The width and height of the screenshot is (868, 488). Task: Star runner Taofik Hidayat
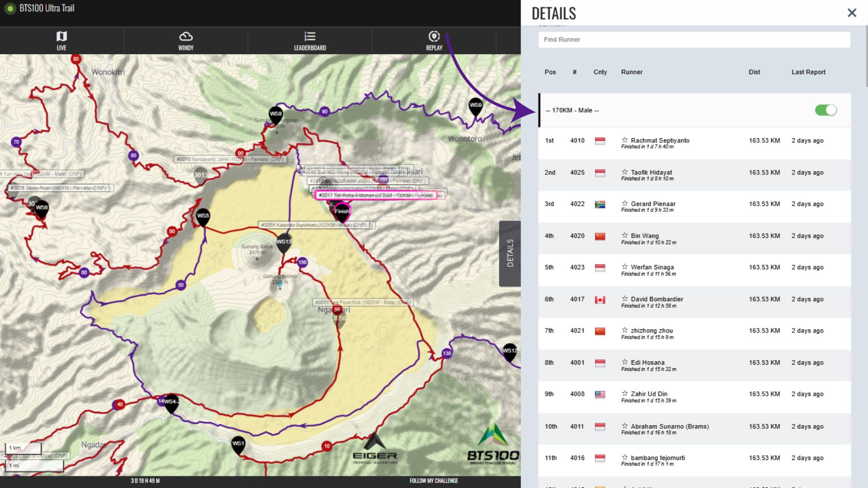[625, 172]
